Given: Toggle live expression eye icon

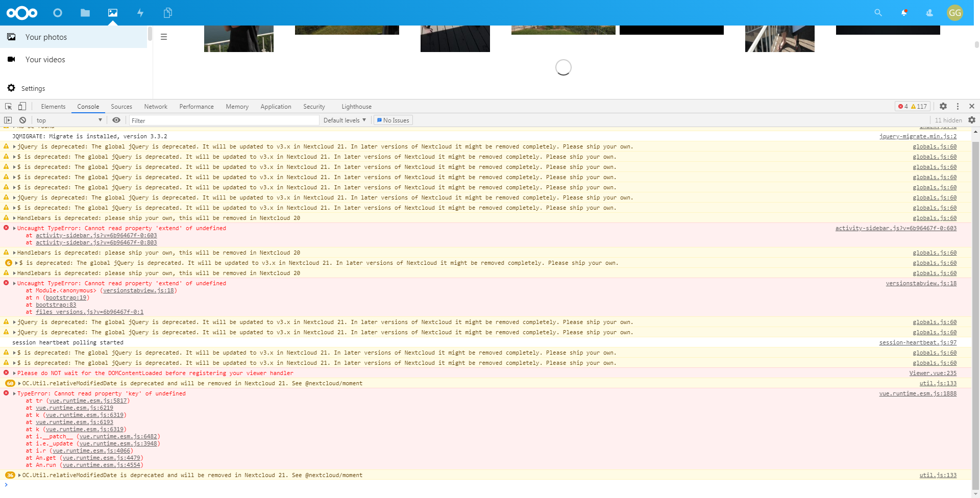Looking at the screenshot, I should coord(116,120).
